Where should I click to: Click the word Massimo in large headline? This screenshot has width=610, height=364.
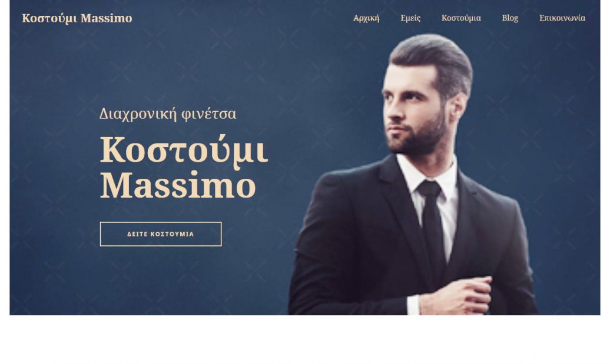click(178, 186)
